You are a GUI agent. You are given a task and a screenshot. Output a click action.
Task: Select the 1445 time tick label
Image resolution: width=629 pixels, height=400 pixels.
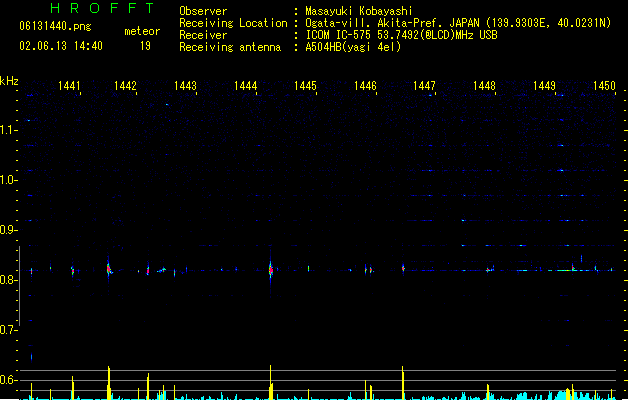click(305, 85)
